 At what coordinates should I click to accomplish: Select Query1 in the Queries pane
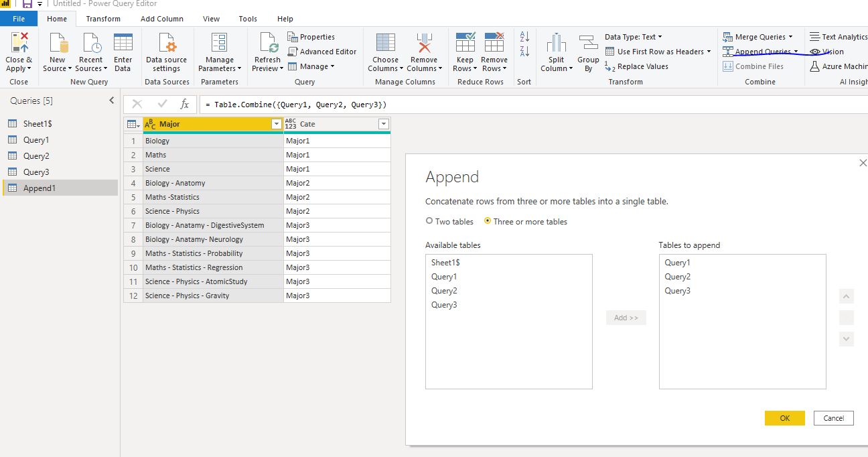pyautogui.click(x=60, y=140)
